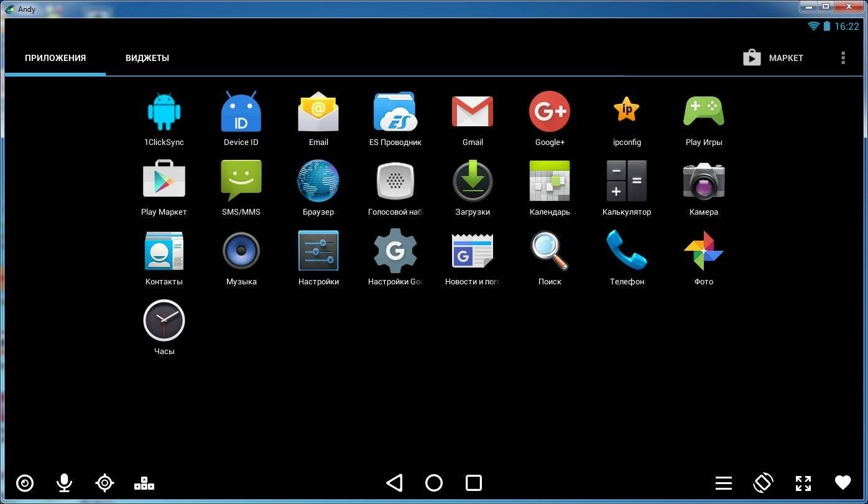
Task: Open the Andy hamburger menu icon
Action: click(x=723, y=483)
